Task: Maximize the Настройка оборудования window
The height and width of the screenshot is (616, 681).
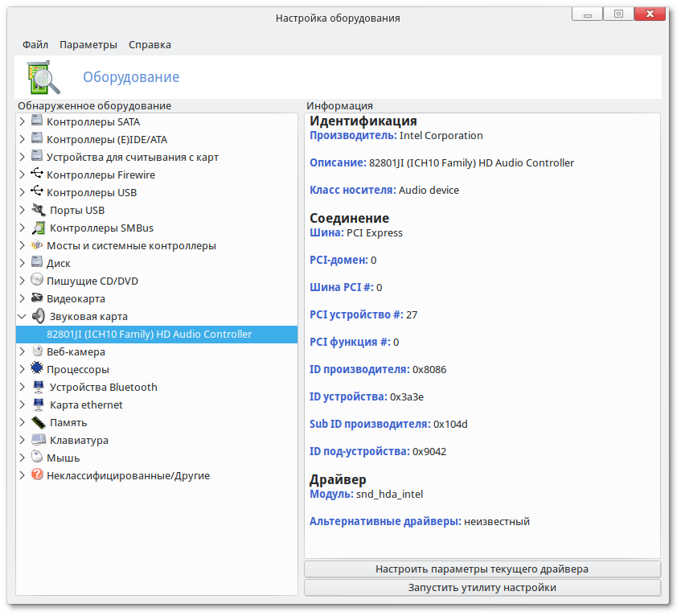Action: tap(618, 14)
